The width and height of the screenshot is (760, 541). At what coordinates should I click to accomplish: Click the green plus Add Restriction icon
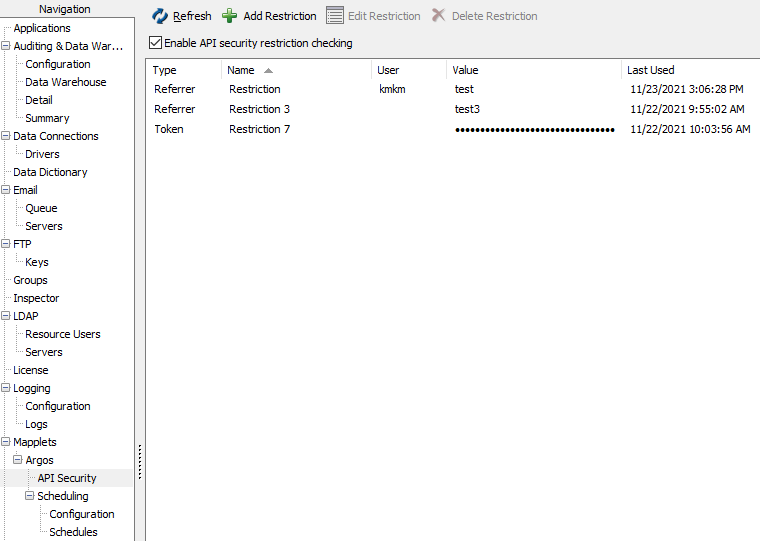coord(230,16)
